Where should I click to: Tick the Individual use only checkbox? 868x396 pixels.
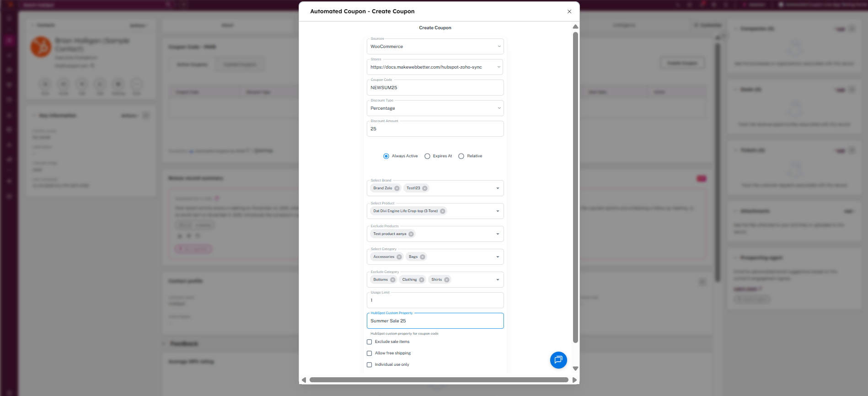tap(369, 365)
